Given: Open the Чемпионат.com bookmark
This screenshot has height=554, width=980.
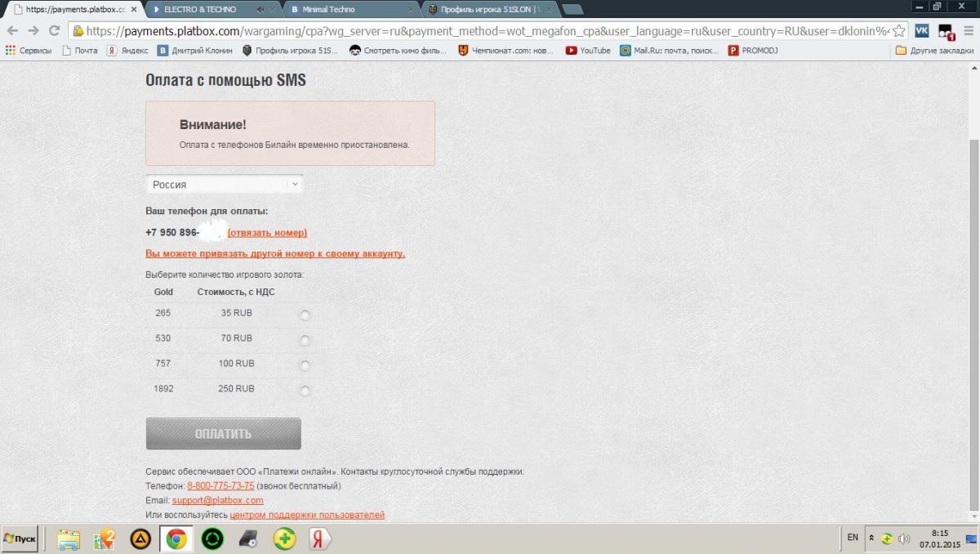Looking at the screenshot, I should pos(506,50).
